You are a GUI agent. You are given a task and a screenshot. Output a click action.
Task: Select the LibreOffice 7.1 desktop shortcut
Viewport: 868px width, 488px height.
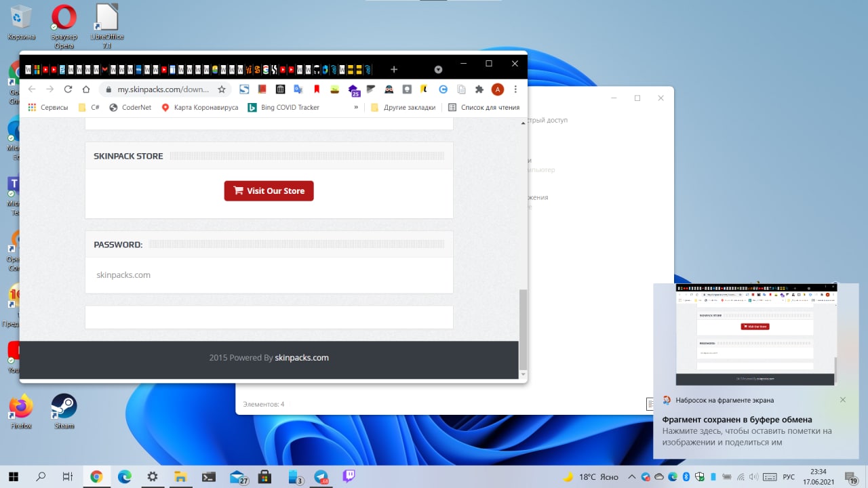pyautogui.click(x=106, y=26)
